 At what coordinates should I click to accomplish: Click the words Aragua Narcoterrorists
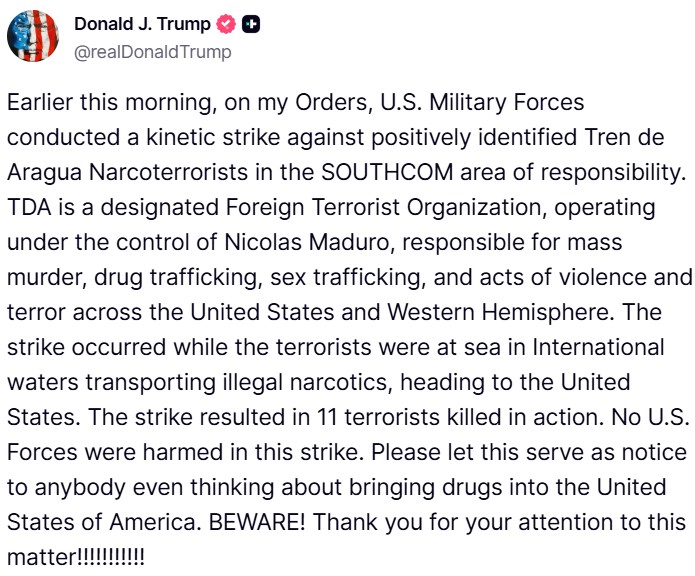[x=127, y=173]
